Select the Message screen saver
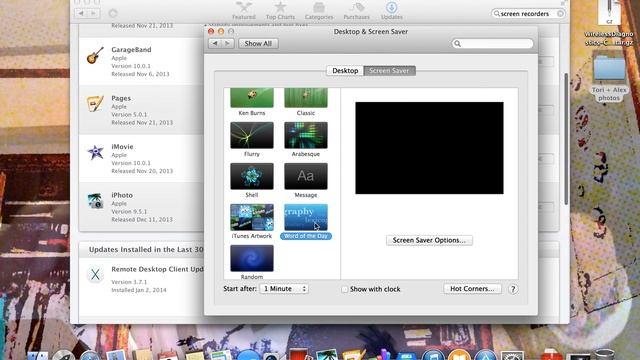Image resolution: width=640 pixels, height=360 pixels. tap(306, 180)
